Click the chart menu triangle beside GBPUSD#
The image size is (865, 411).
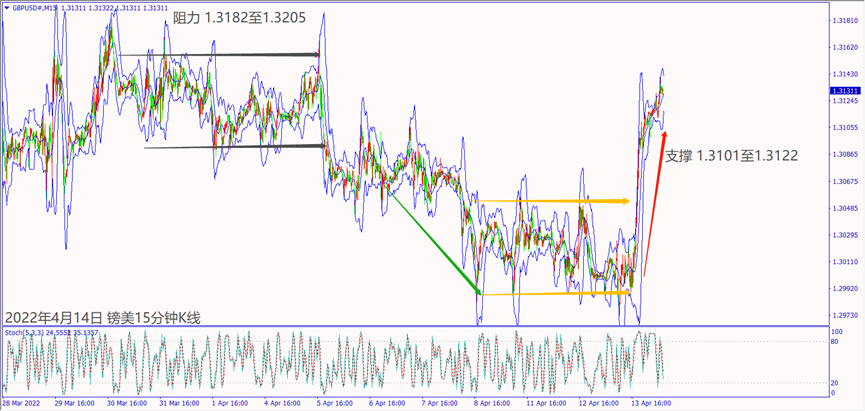pos(5,7)
